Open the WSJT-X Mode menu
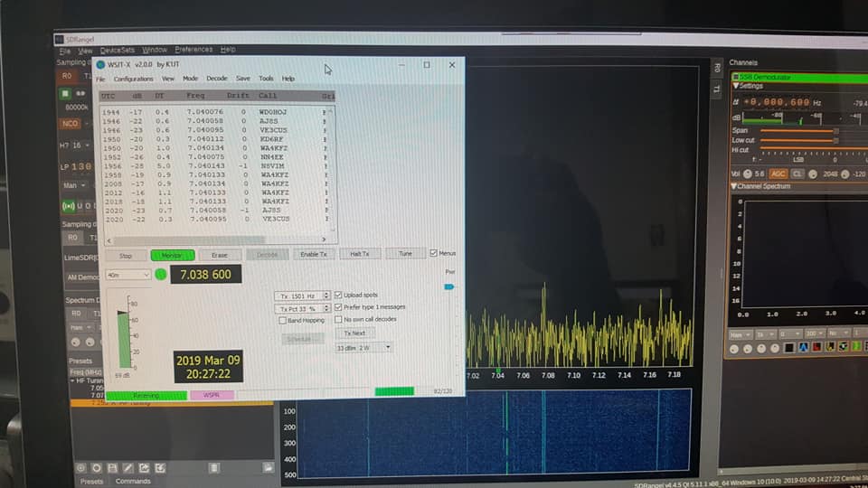 [190, 79]
